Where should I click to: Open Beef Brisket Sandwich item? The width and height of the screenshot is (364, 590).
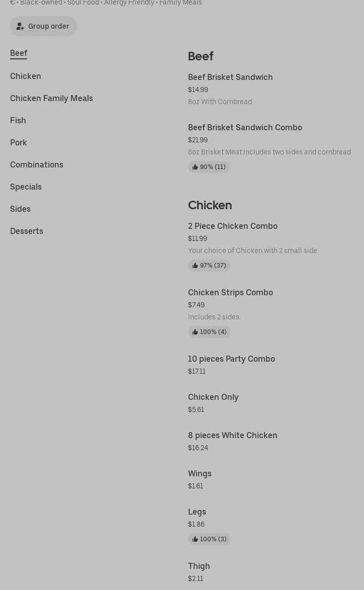click(x=230, y=77)
